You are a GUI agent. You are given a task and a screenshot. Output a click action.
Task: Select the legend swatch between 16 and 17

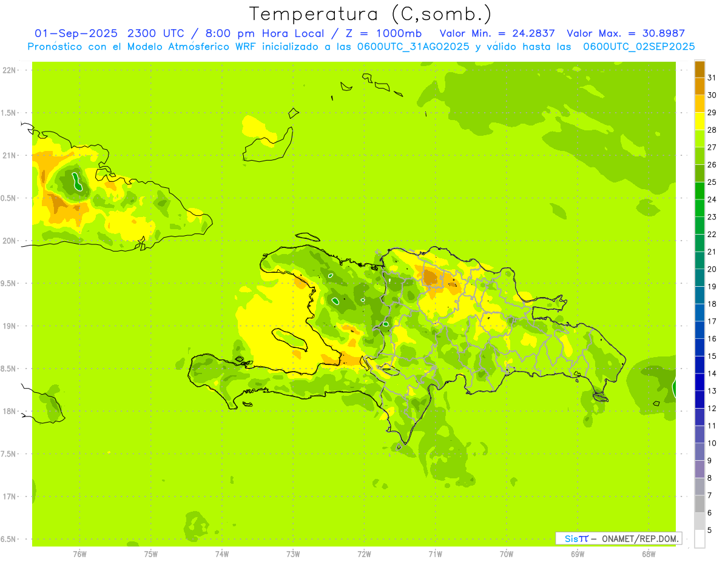699,330
